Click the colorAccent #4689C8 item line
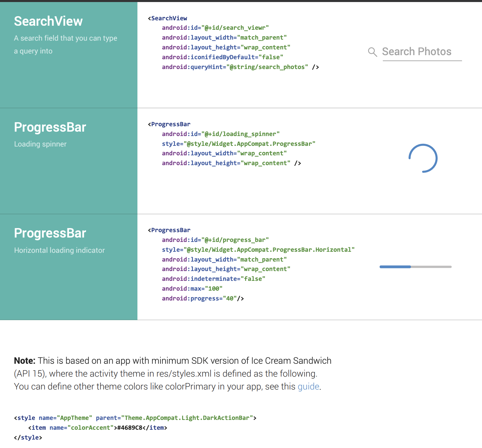The image size is (482, 448). point(97,428)
